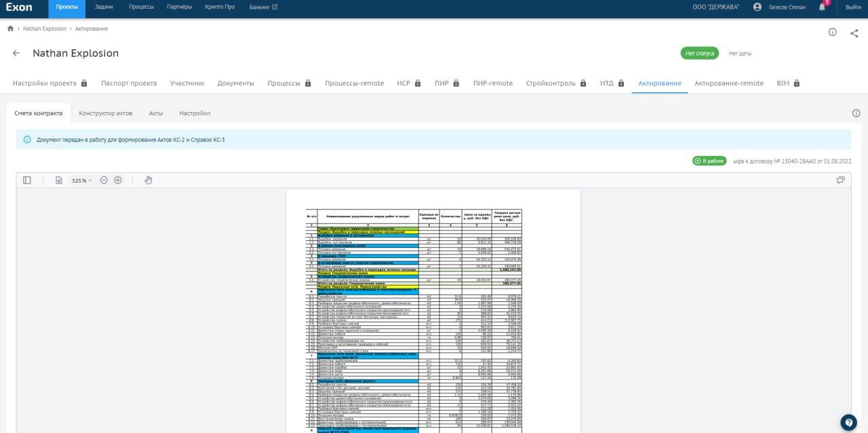Viewport: 868px width, 433px height.
Task: Click the Выйти logout button
Action: click(853, 7)
